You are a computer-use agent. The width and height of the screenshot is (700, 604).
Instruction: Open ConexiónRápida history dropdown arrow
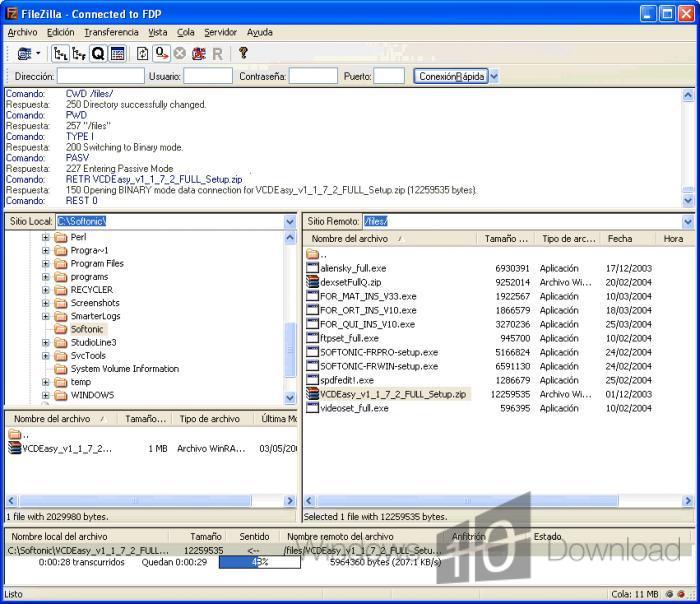point(494,76)
